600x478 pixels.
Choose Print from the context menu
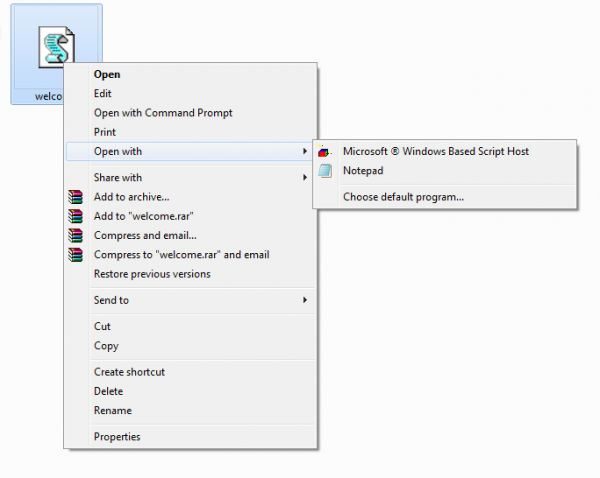click(x=190, y=132)
